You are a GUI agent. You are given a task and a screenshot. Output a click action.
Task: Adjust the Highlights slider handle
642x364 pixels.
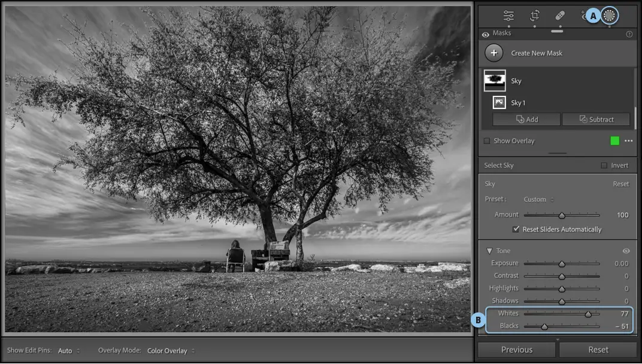pyautogui.click(x=562, y=289)
